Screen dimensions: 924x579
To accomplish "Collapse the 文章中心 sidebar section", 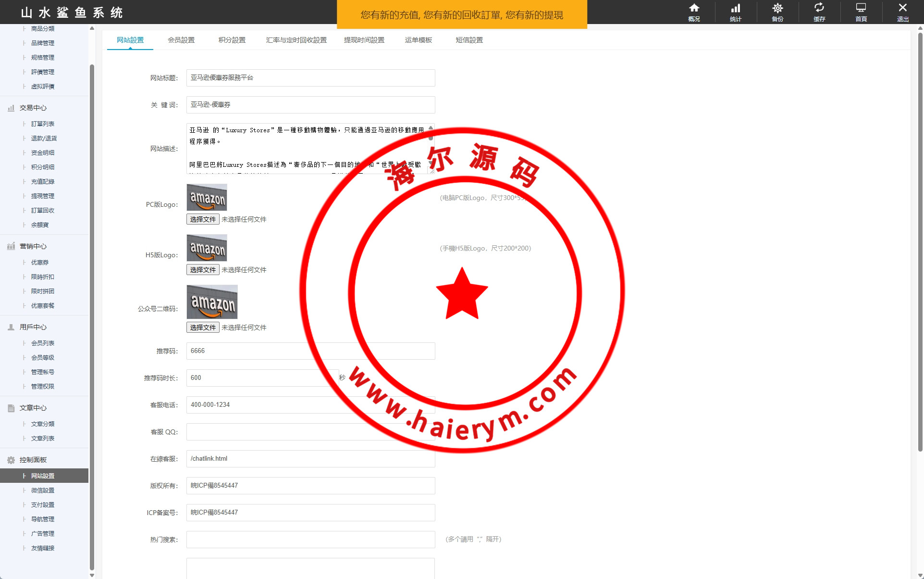I will click(x=33, y=408).
